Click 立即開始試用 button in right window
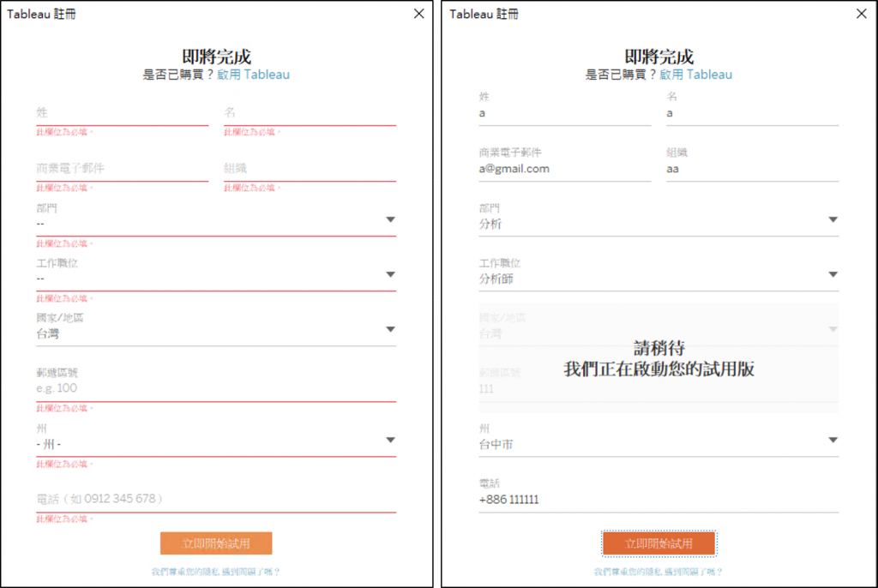The height and width of the screenshot is (588, 878). click(658, 543)
